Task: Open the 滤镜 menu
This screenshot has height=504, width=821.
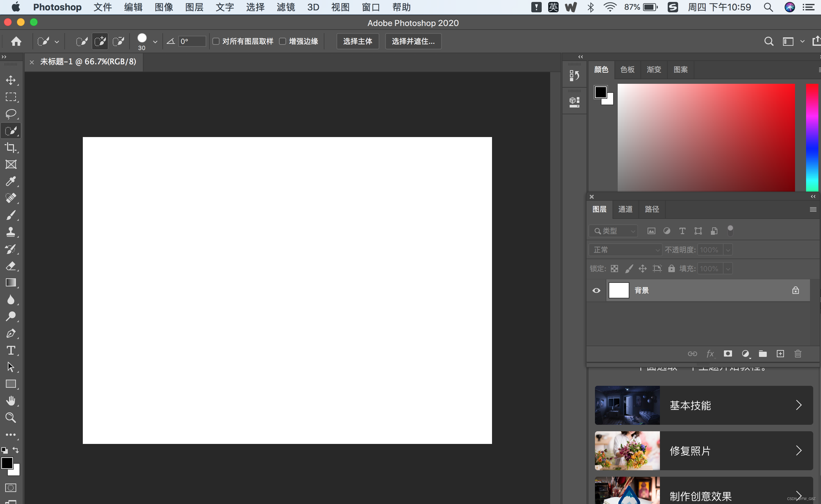Action: pyautogui.click(x=285, y=7)
